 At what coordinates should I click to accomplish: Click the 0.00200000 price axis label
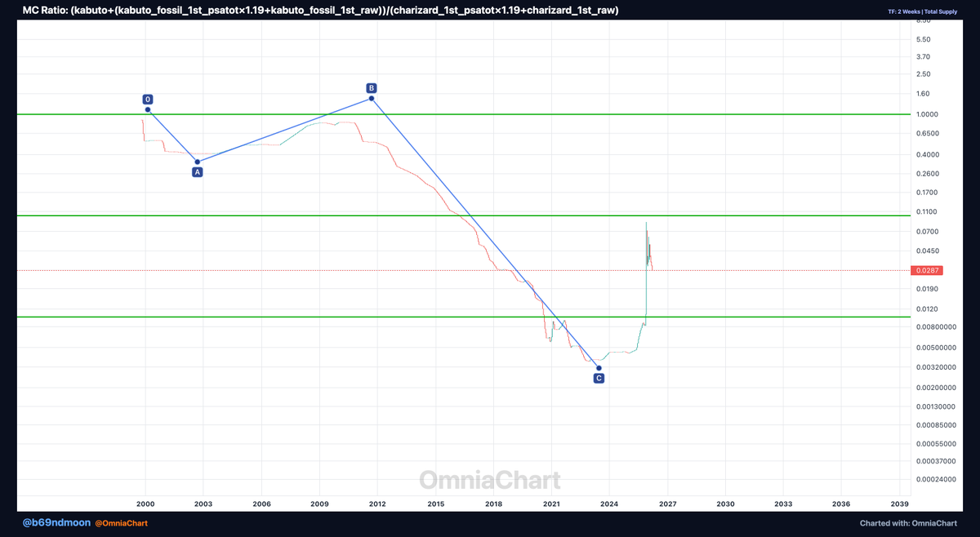[938, 388]
